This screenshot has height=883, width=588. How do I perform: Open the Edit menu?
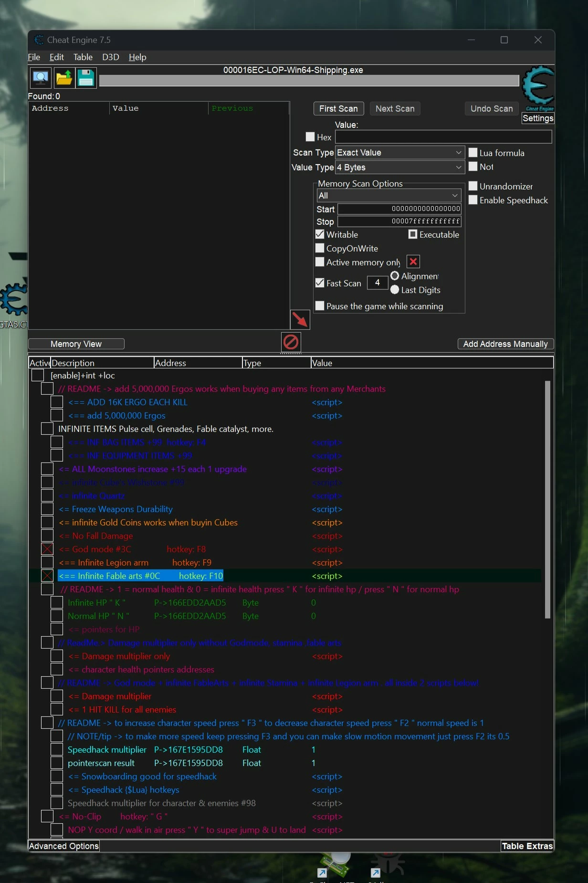pos(57,57)
